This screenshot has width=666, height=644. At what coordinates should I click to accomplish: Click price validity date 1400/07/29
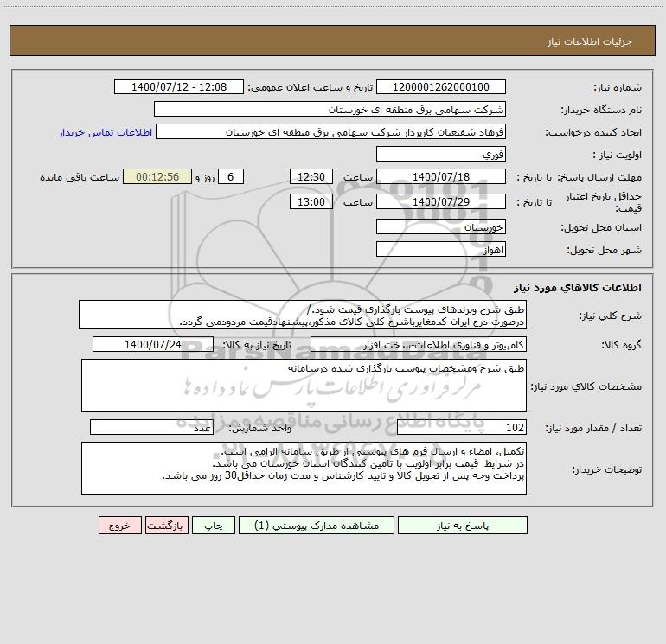(441, 201)
